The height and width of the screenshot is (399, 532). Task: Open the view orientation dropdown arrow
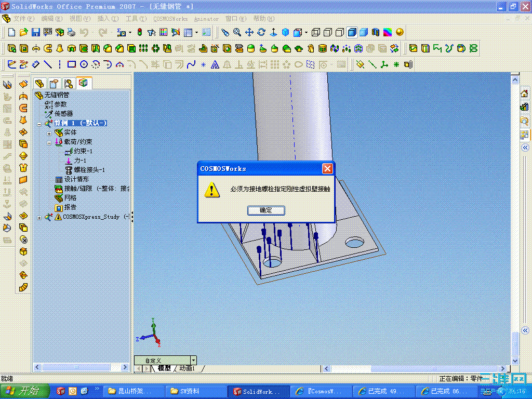click(x=306, y=33)
